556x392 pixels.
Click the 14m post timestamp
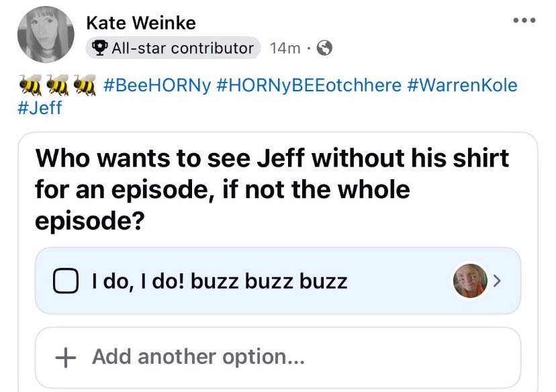tap(285, 48)
